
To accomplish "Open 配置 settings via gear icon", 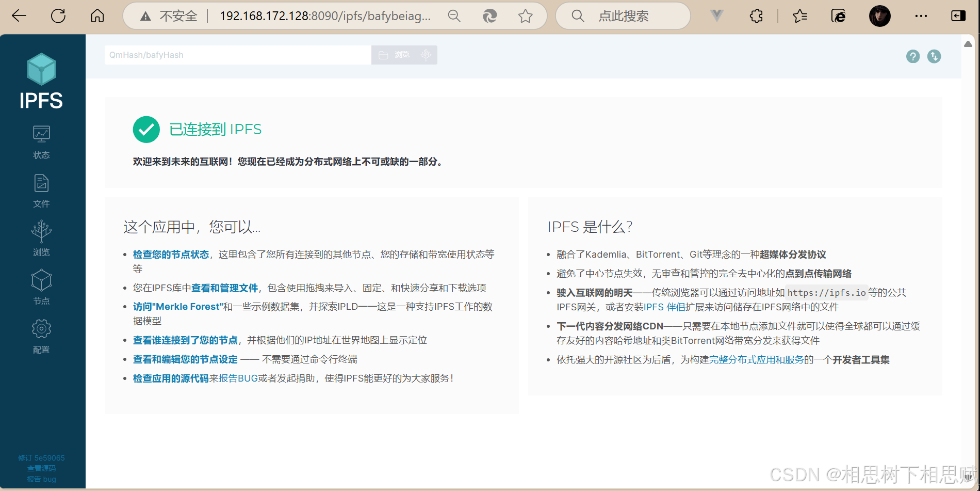I will [x=41, y=335].
